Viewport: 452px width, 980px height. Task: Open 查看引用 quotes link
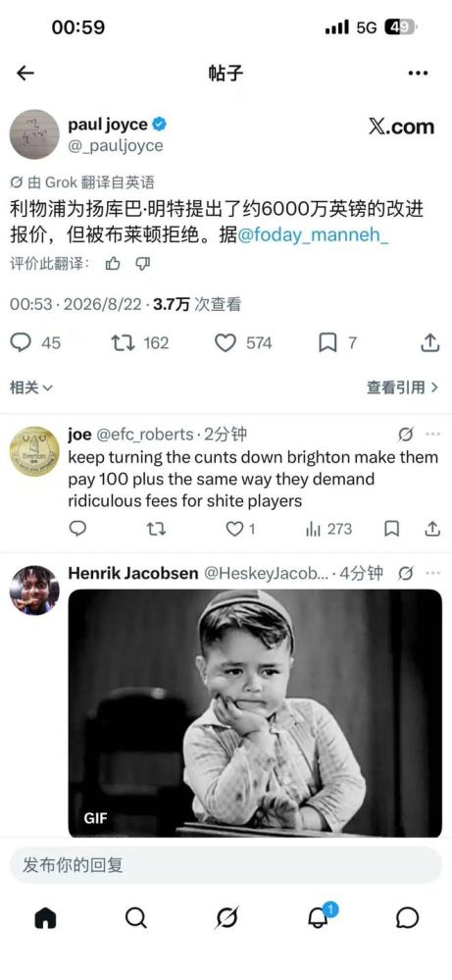[x=403, y=387]
